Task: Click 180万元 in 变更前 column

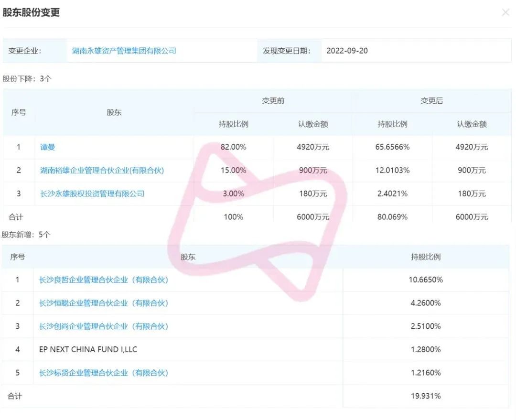Action: (x=313, y=194)
